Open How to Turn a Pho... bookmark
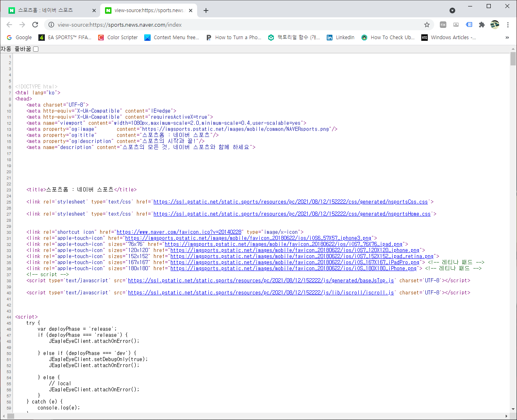Image resolution: width=517 pixels, height=420 pixels. (x=233, y=38)
